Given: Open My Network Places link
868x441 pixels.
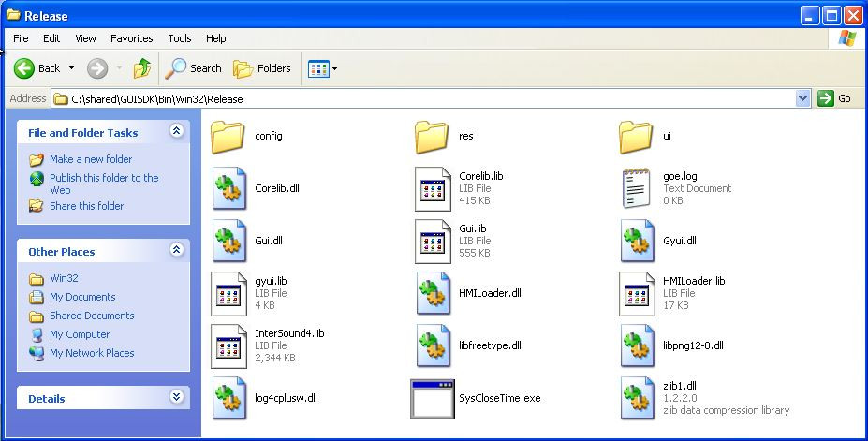Looking at the screenshot, I should tap(92, 353).
